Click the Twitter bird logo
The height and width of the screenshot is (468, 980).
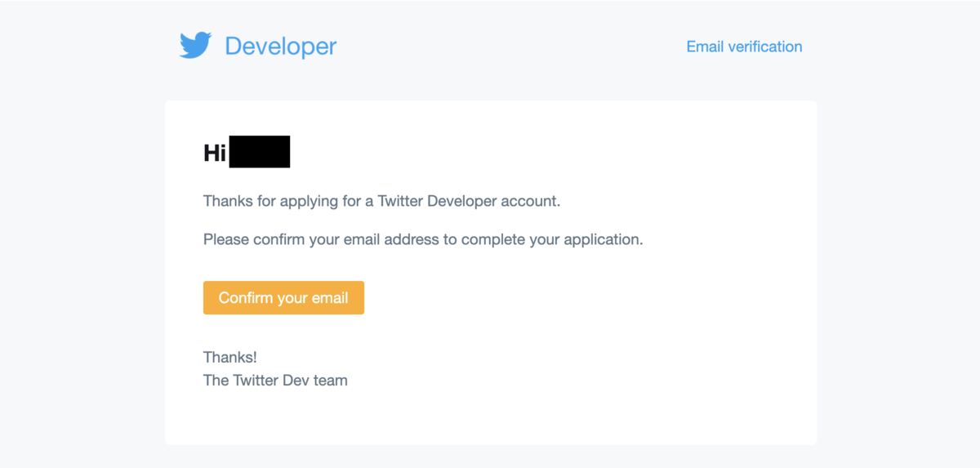(x=196, y=46)
